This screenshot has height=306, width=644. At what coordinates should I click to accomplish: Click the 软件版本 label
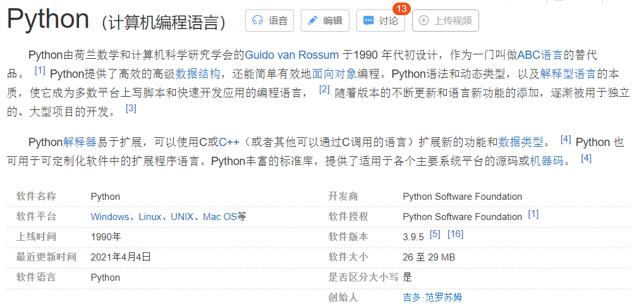click(348, 236)
